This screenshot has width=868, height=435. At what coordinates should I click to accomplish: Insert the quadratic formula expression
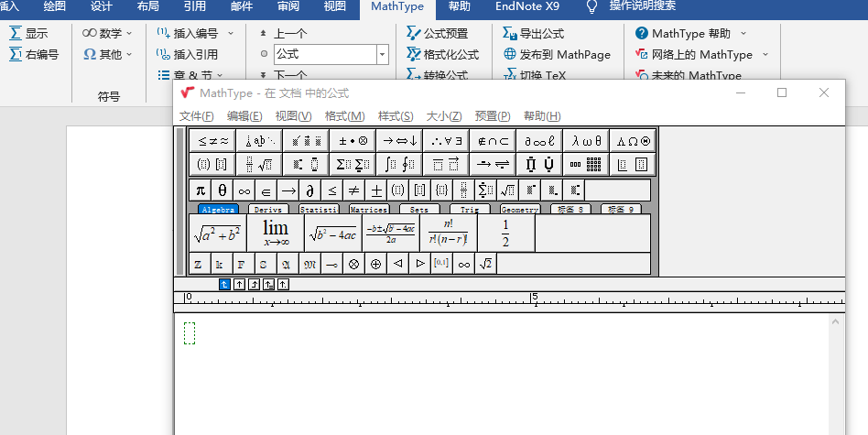coord(391,233)
